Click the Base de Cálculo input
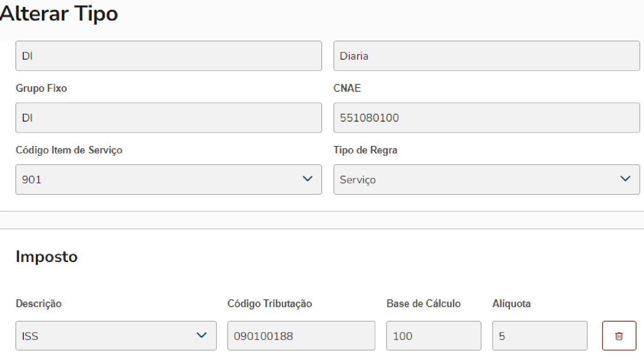 click(433, 336)
